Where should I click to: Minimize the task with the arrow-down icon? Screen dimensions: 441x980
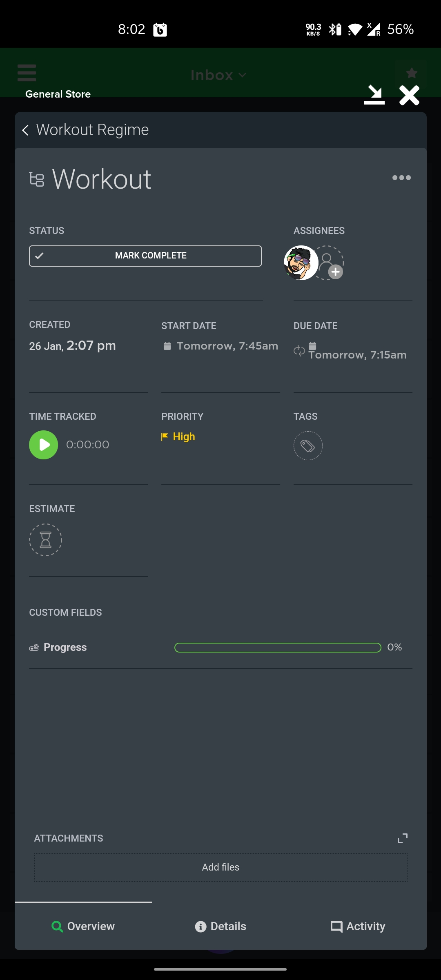374,95
